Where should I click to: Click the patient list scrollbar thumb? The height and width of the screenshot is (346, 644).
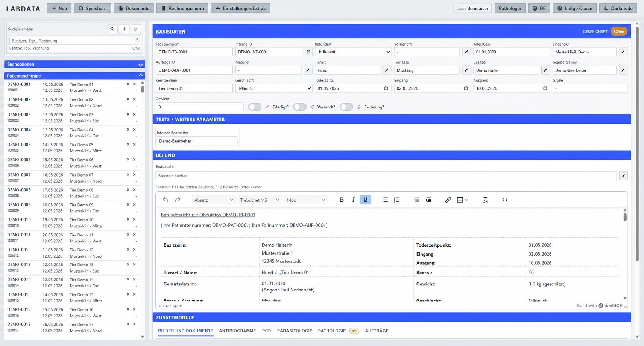pyautogui.click(x=143, y=89)
